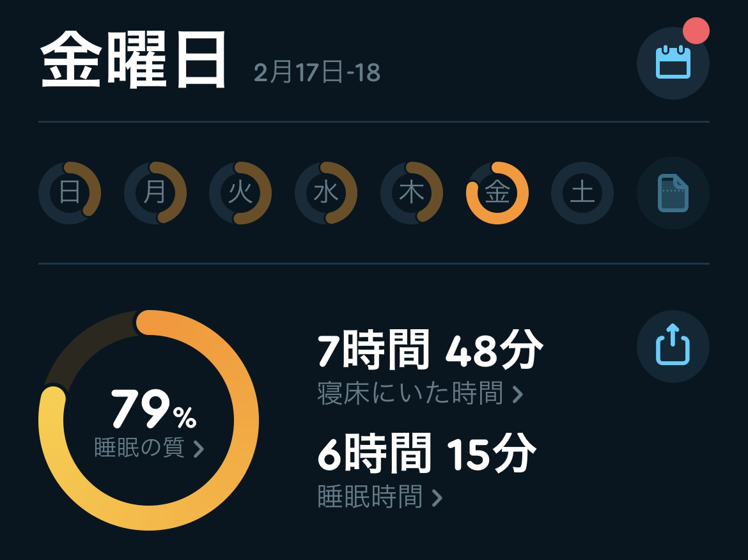The width and height of the screenshot is (748, 560).
Task: Select Monday (月) sleep ring
Action: coord(155,193)
